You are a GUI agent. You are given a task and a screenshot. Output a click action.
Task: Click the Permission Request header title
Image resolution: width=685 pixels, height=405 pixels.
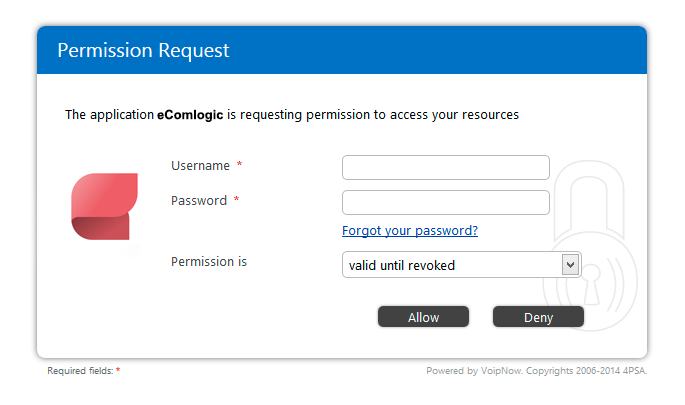pos(143,50)
